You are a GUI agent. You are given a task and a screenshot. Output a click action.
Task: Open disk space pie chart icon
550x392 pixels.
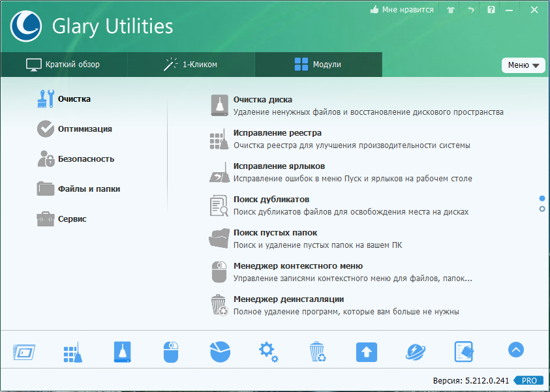(x=220, y=352)
